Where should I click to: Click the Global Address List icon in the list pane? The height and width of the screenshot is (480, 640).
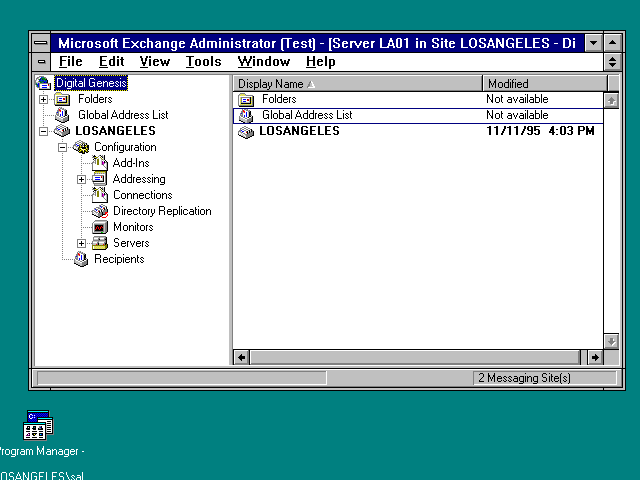[246, 116]
